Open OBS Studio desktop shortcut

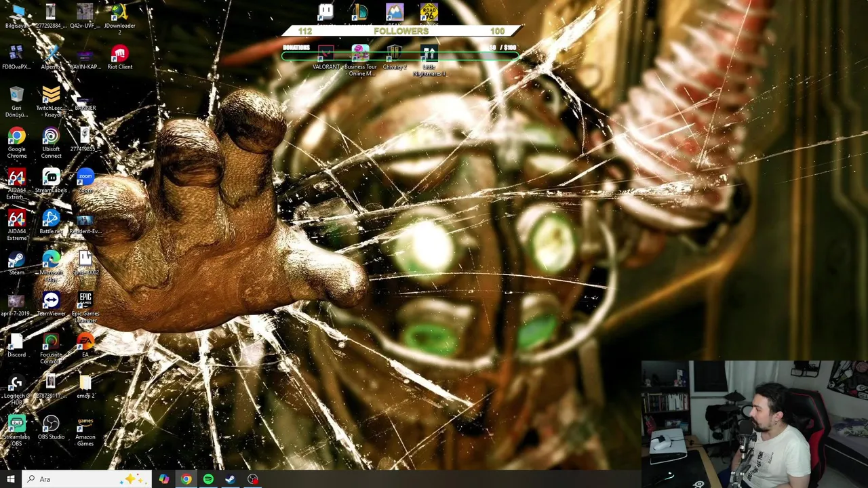pyautogui.click(x=51, y=428)
